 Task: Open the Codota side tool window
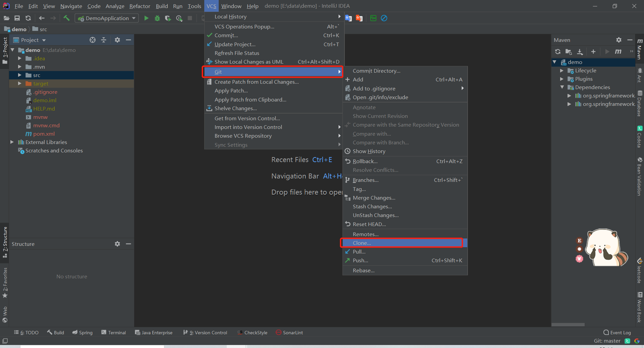coord(640,137)
